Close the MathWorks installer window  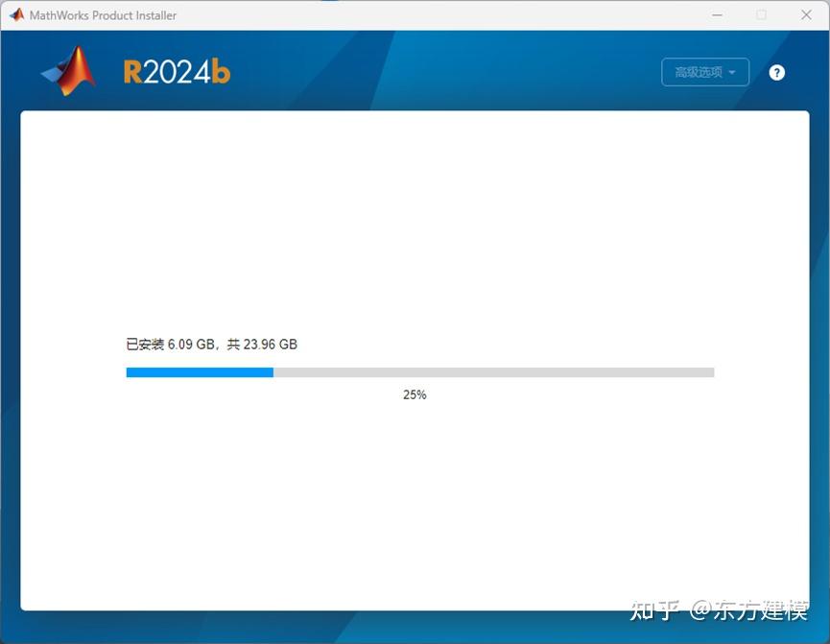click(x=806, y=14)
